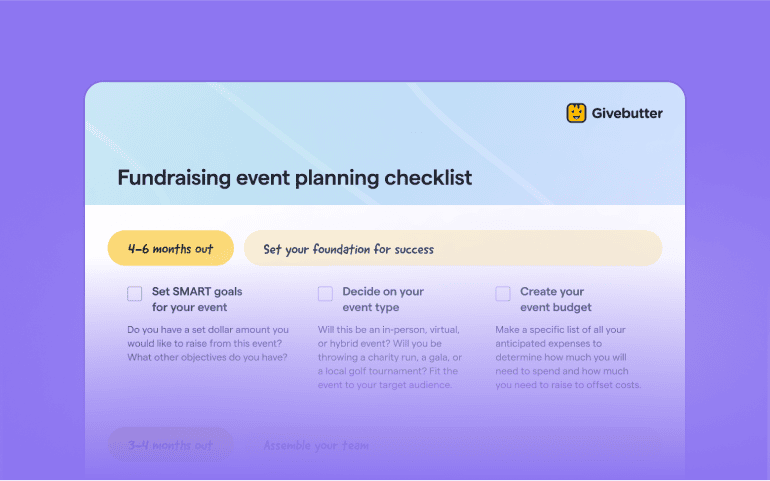Viewport: 770px width, 481px height.
Task: Tick the Decide on your event type checkbox
Action: click(325, 293)
